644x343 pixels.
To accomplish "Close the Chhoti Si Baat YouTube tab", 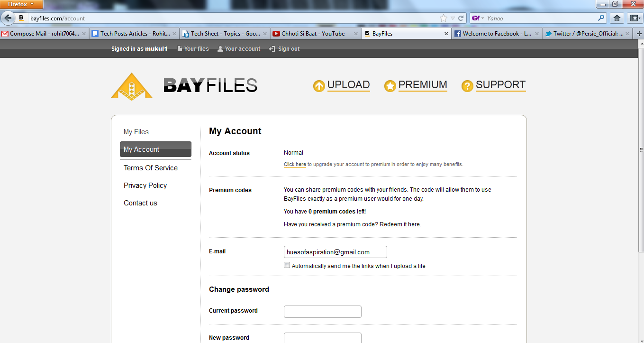I will pyautogui.click(x=356, y=34).
